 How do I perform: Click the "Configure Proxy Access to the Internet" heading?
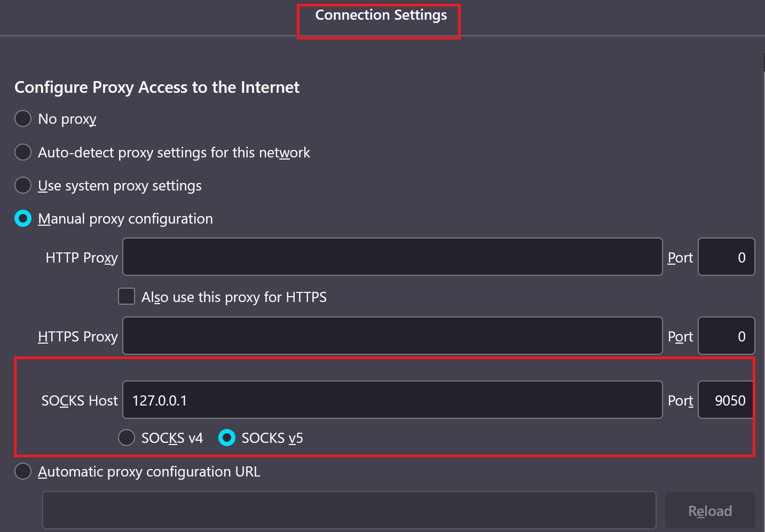pos(157,87)
